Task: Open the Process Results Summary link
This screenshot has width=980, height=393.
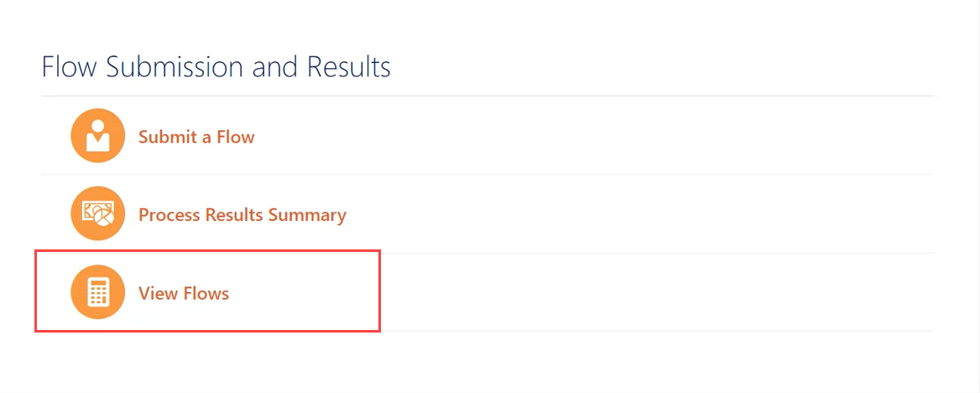Action: (x=242, y=215)
